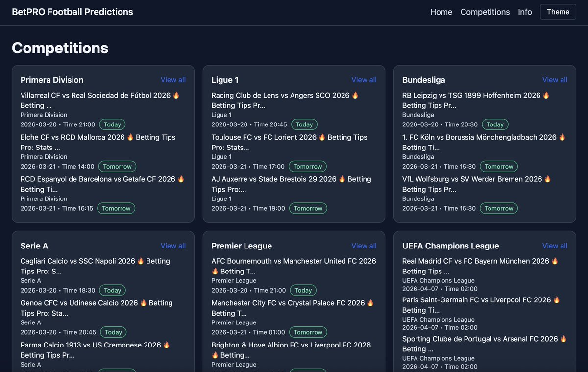Click Tomorrow badge on Elche CF match
Image resolution: width=588 pixels, height=372 pixels.
click(x=118, y=166)
